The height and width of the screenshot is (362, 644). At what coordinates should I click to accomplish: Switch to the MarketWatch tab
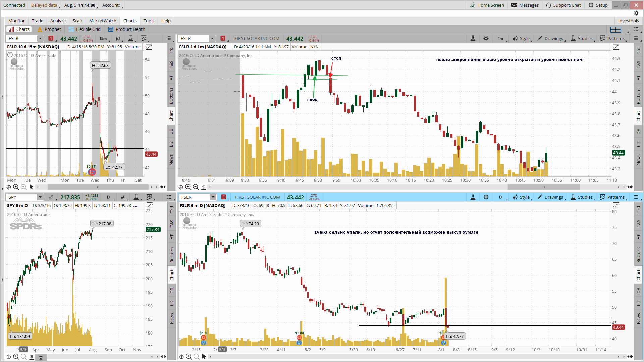point(103,21)
